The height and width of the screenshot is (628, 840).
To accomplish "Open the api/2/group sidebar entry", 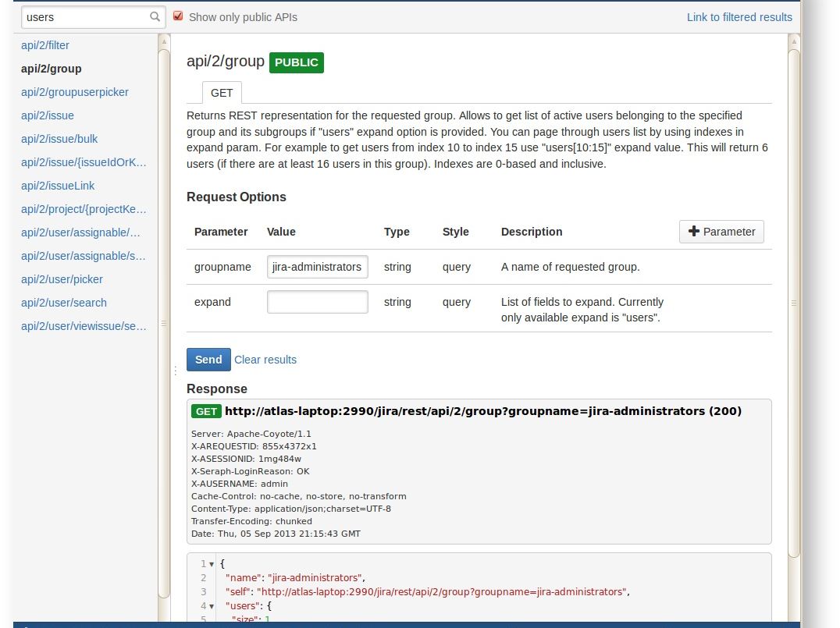I will point(51,69).
